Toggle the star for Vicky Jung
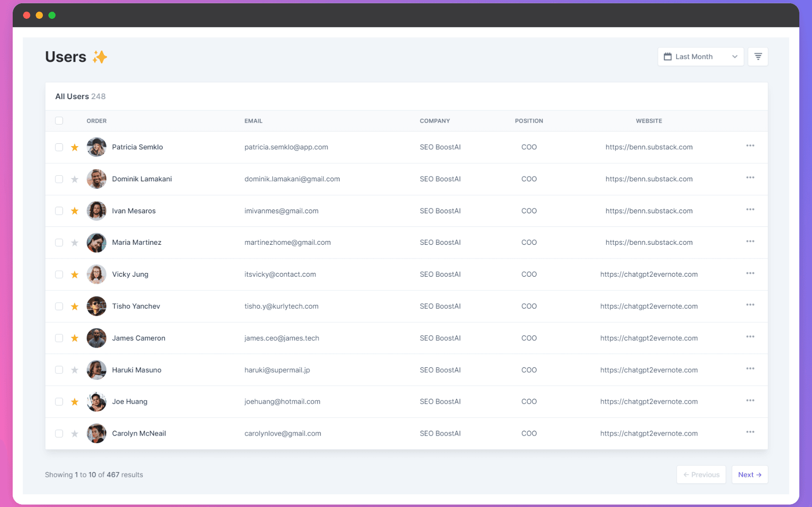 (74, 274)
